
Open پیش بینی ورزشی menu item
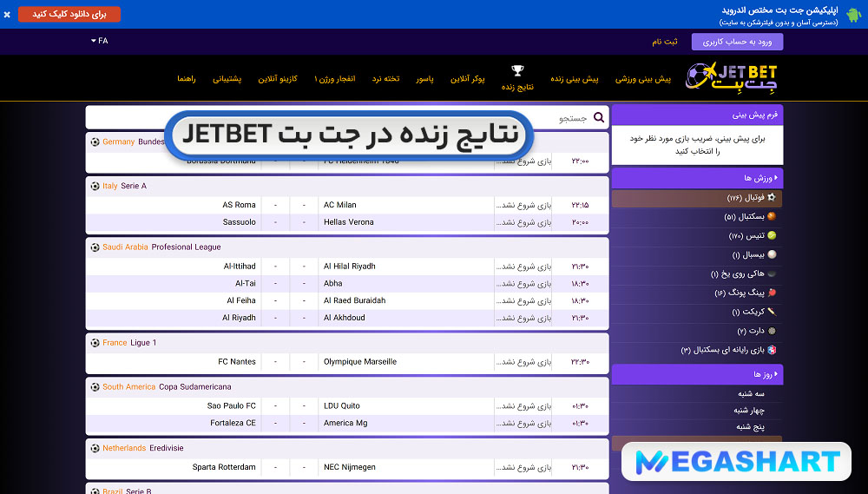tap(642, 79)
